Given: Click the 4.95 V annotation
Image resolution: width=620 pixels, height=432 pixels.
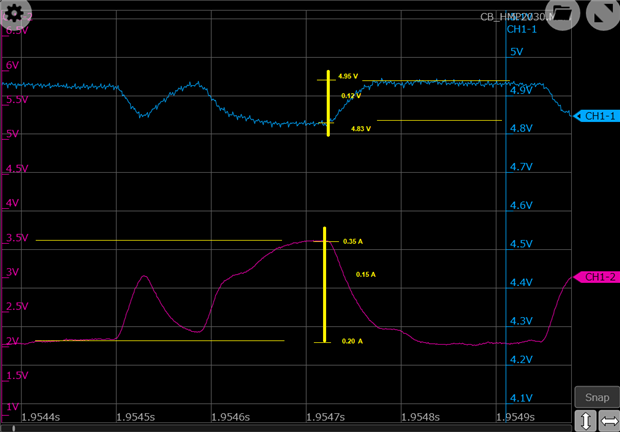Looking at the screenshot, I should coord(348,76).
